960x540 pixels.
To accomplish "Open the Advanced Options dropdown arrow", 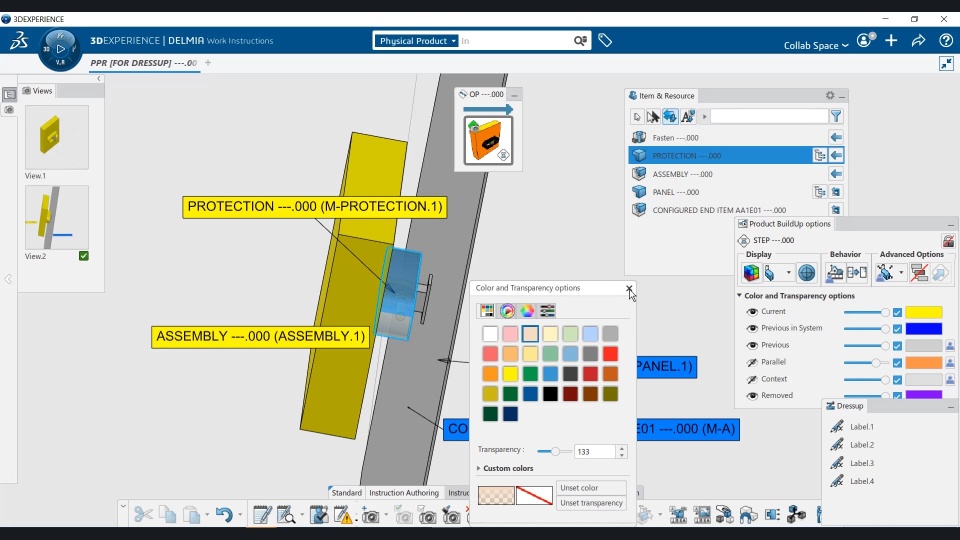I will pos(901,272).
